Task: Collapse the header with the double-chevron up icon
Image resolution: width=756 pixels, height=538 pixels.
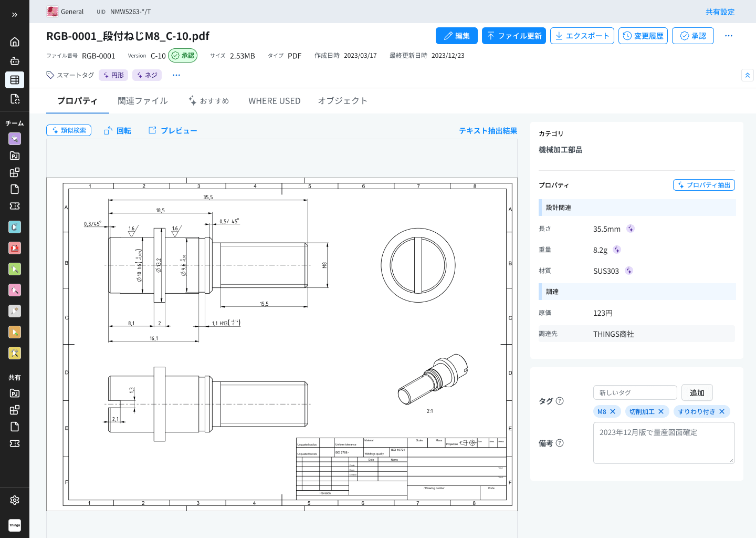Action: (x=748, y=75)
